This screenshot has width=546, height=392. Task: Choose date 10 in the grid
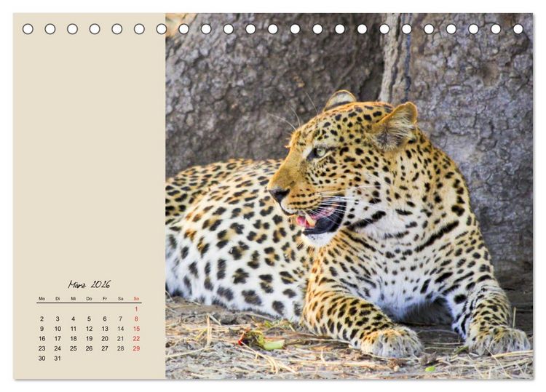[58, 329]
